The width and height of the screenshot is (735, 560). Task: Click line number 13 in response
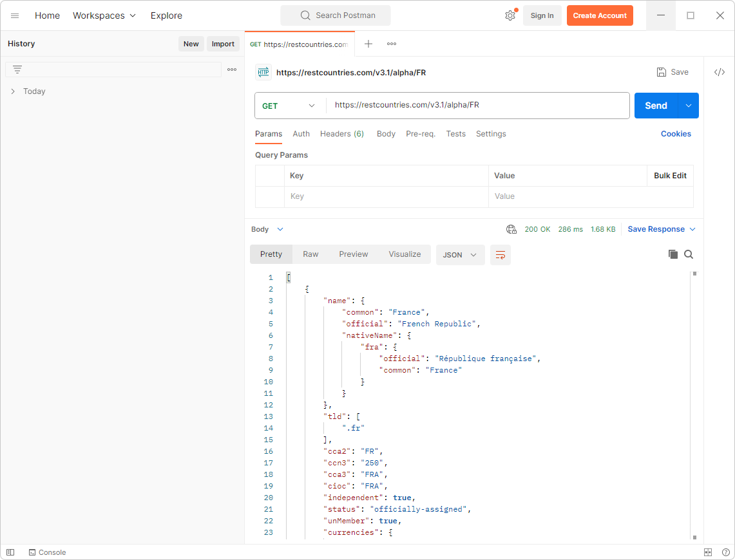click(x=268, y=416)
